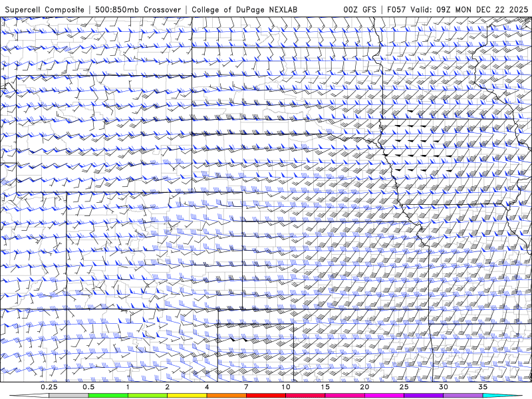Click the legend value 15
The width and height of the screenshot is (532, 399).
click(325, 387)
